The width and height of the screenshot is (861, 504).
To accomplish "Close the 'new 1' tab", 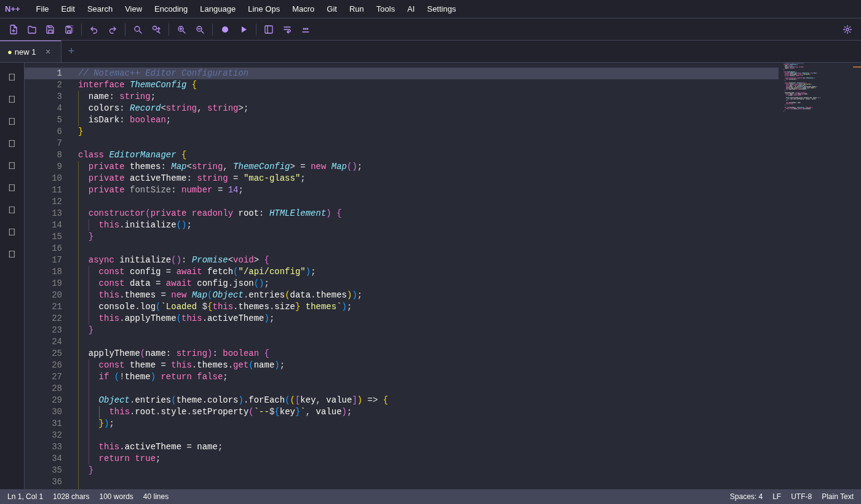I will pyautogui.click(x=48, y=52).
